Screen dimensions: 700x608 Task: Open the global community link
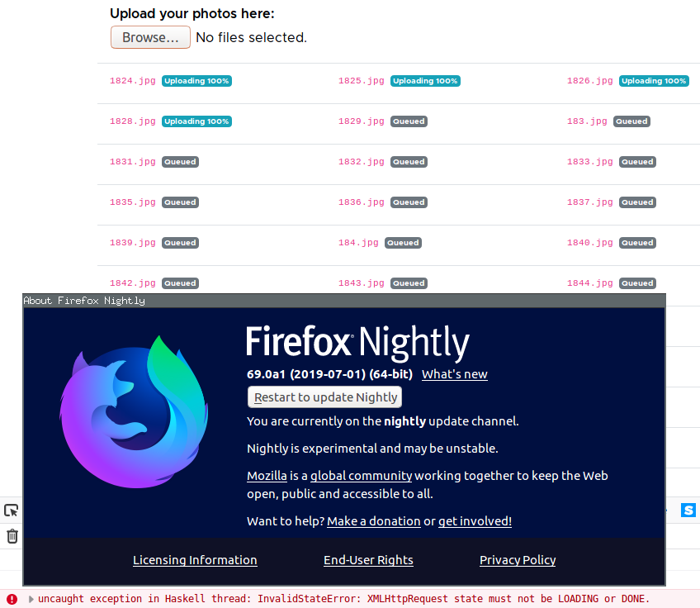tap(361, 476)
